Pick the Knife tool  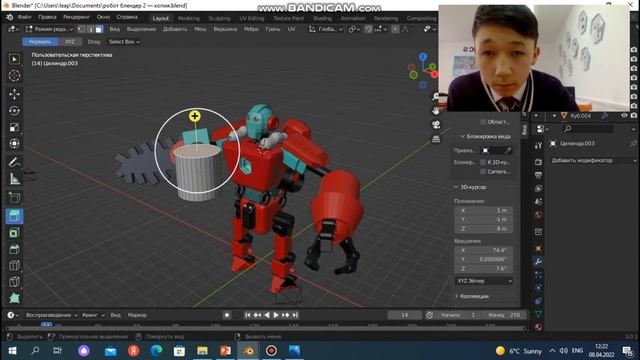coord(14,282)
